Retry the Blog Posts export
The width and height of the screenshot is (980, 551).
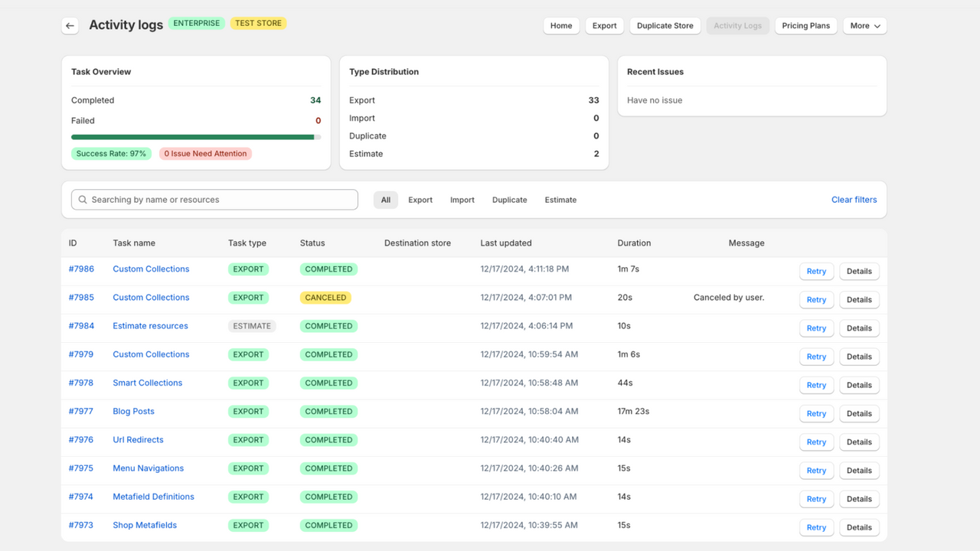(x=816, y=413)
